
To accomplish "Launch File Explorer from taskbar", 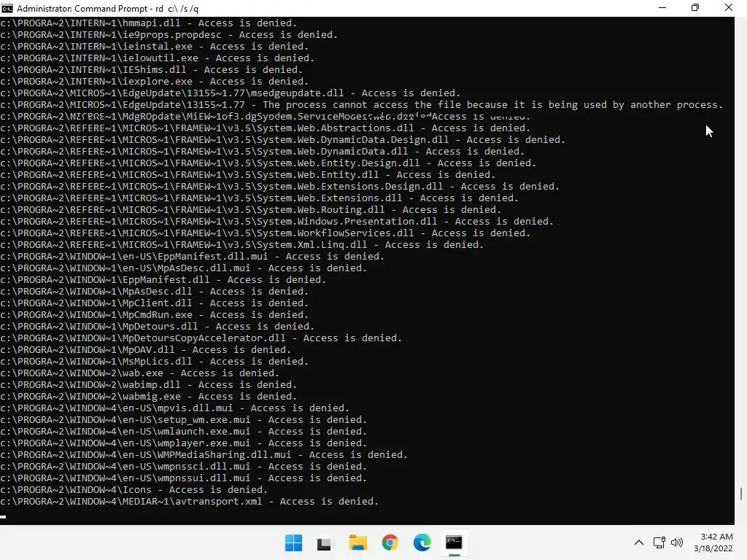I will click(x=357, y=542).
